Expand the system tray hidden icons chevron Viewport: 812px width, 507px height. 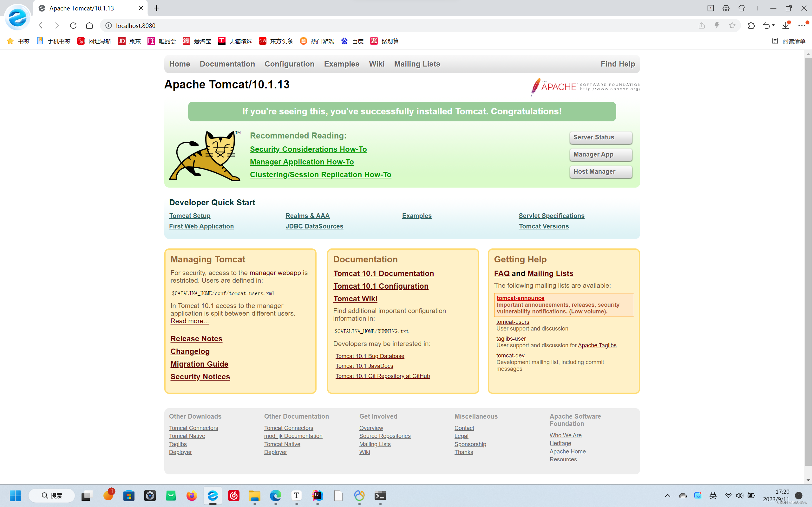[667, 496]
